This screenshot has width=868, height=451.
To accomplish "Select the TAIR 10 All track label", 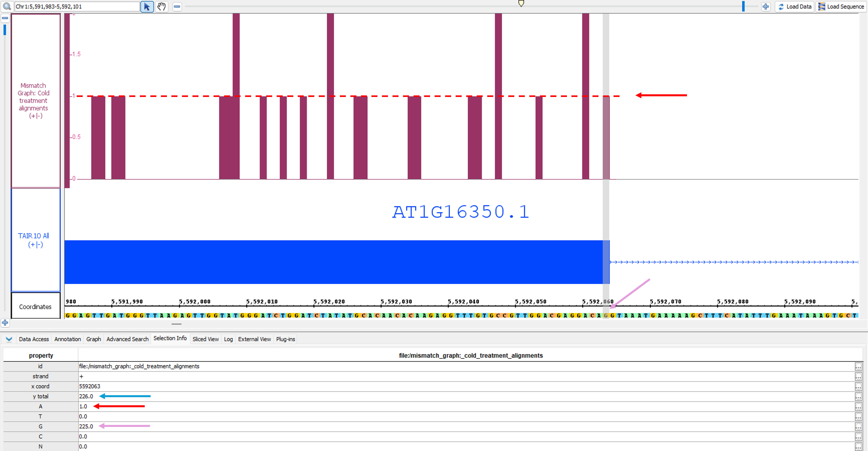I will click(36, 240).
